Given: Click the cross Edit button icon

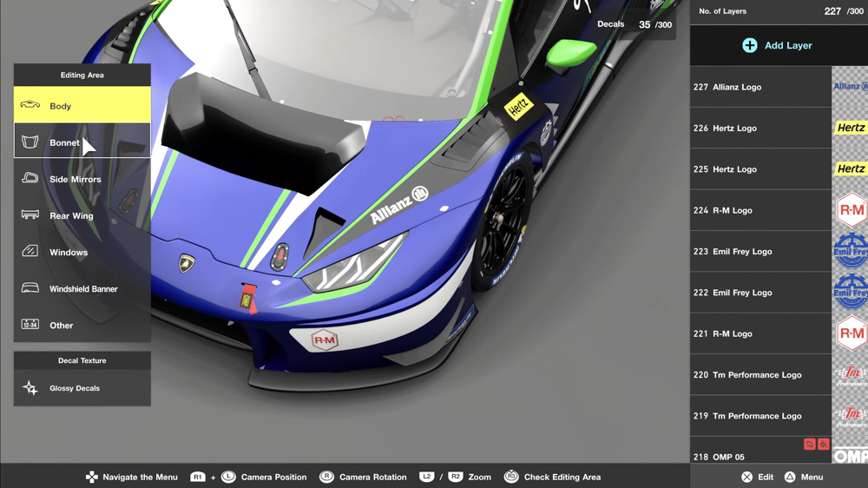Looking at the screenshot, I should [747, 477].
